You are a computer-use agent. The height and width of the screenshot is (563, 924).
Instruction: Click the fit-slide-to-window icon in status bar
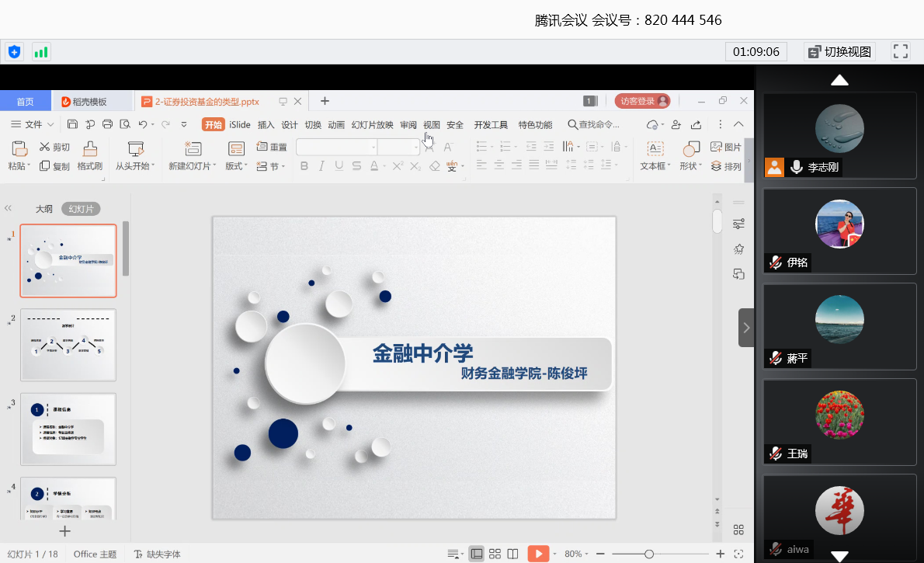(x=738, y=554)
